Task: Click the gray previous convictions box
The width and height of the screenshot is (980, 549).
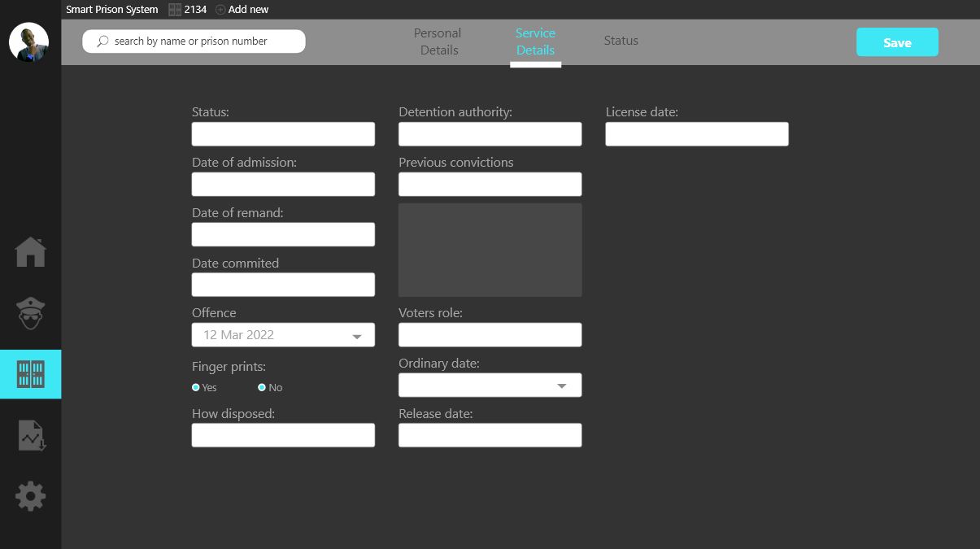Action: 490,250
